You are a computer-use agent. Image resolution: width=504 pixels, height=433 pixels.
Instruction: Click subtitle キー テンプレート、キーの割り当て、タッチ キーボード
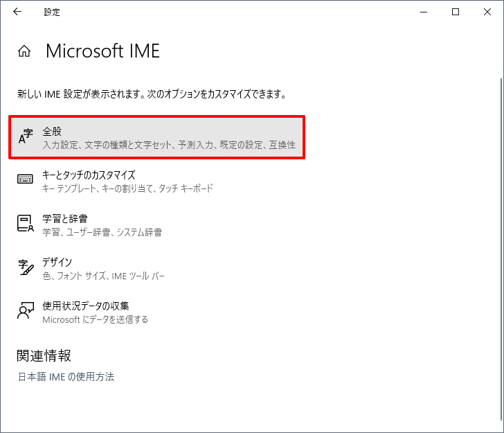[x=127, y=188]
